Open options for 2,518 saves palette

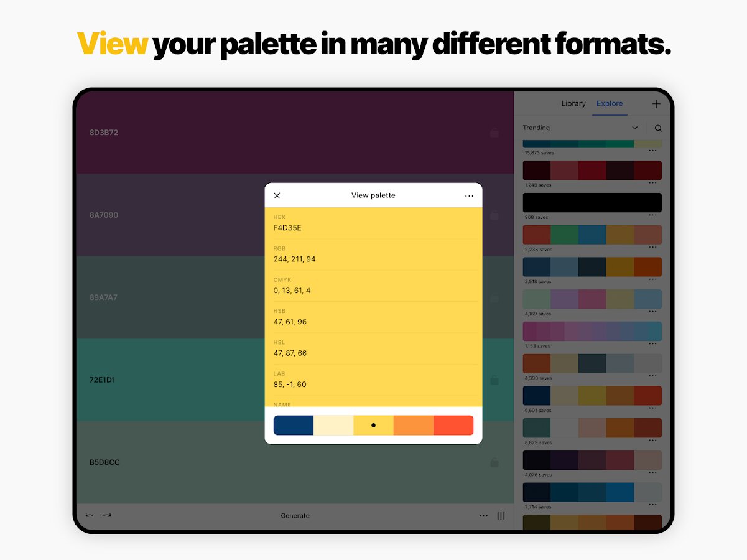pyautogui.click(x=653, y=280)
